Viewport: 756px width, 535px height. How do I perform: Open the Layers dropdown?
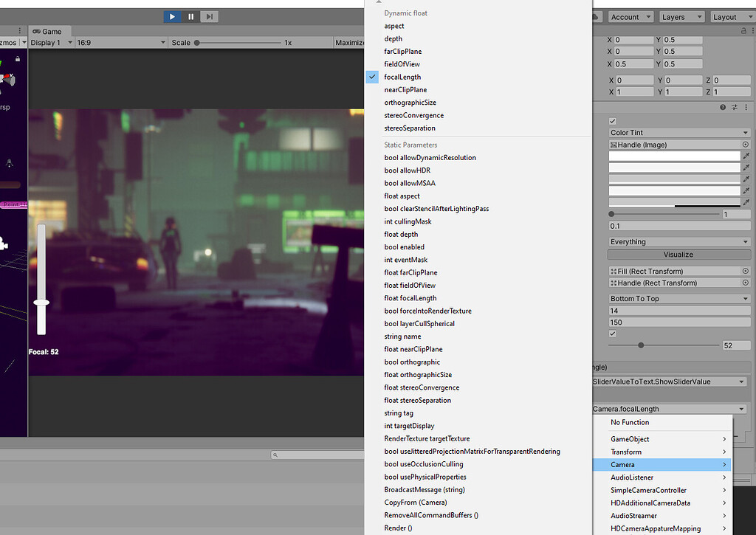point(681,17)
